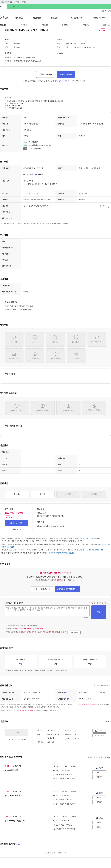Jump to the 복리후생 section tab
The height and width of the screenshot is (868, 111).
click(x=65, y=25)
